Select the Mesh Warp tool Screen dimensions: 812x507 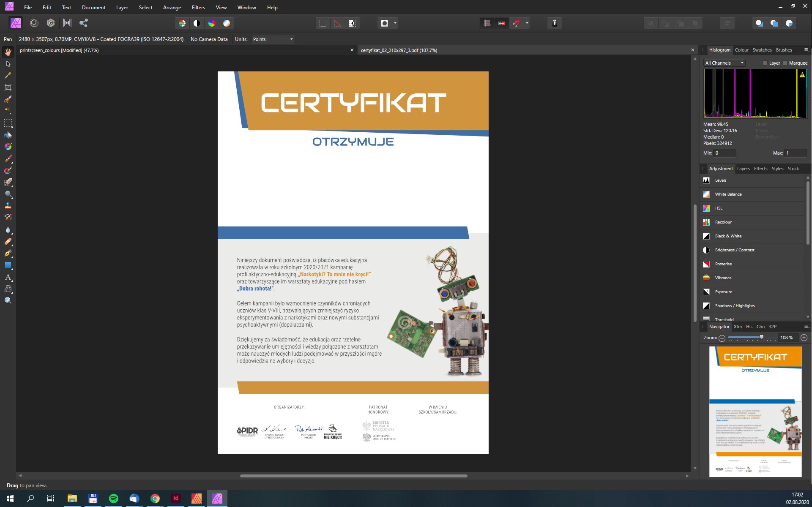click(x=8, y=289)
